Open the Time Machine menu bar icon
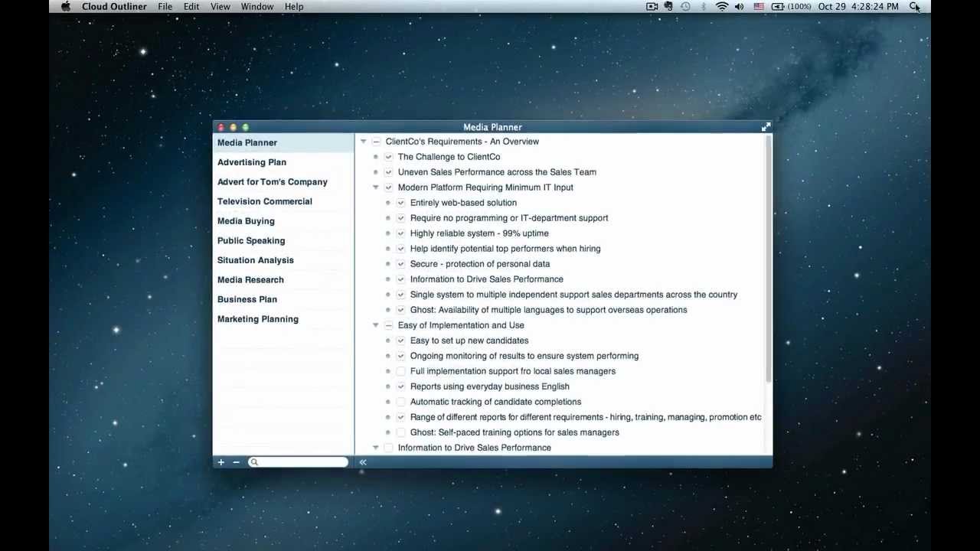The height and width of the screenshot is (551, 980). point(685,6)
